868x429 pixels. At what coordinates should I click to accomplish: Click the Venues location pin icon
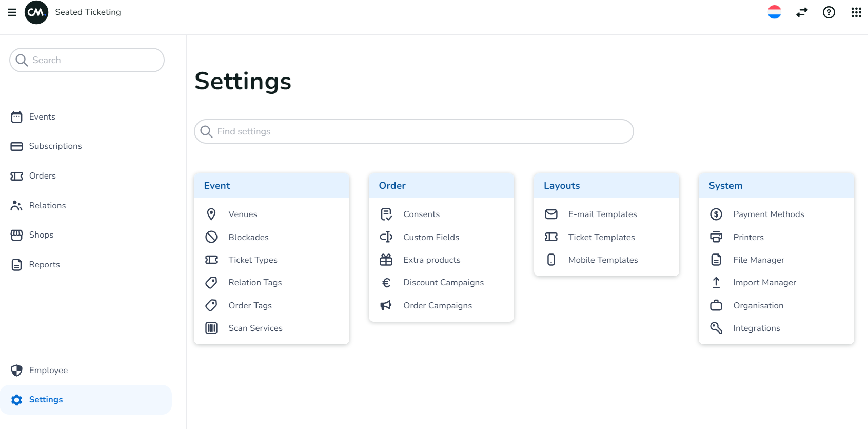click(211, 215)
